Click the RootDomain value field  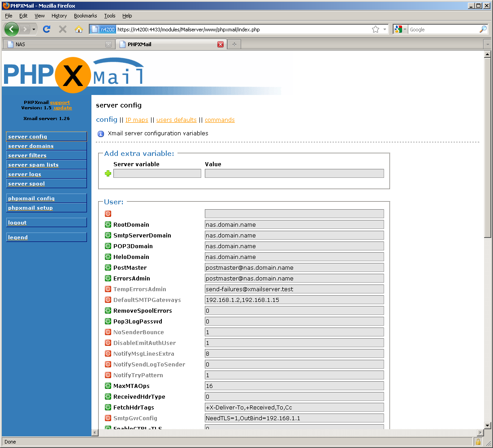(x=294, y=224)
